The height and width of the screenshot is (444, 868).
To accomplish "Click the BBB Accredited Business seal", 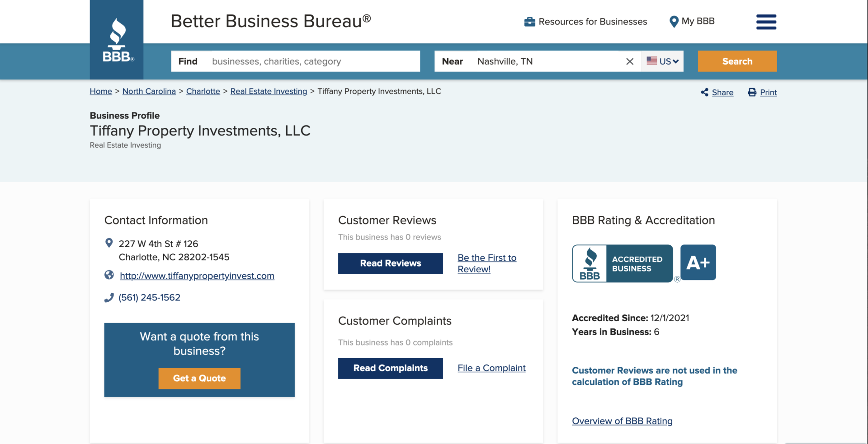I will click(x=622, y=263).
